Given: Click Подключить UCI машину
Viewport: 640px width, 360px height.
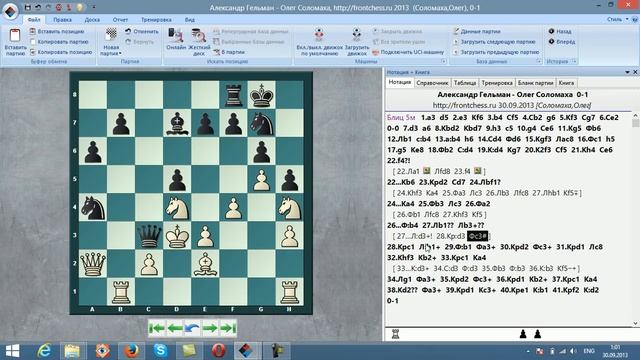Looking at the screenshot, I should (408, 52).
